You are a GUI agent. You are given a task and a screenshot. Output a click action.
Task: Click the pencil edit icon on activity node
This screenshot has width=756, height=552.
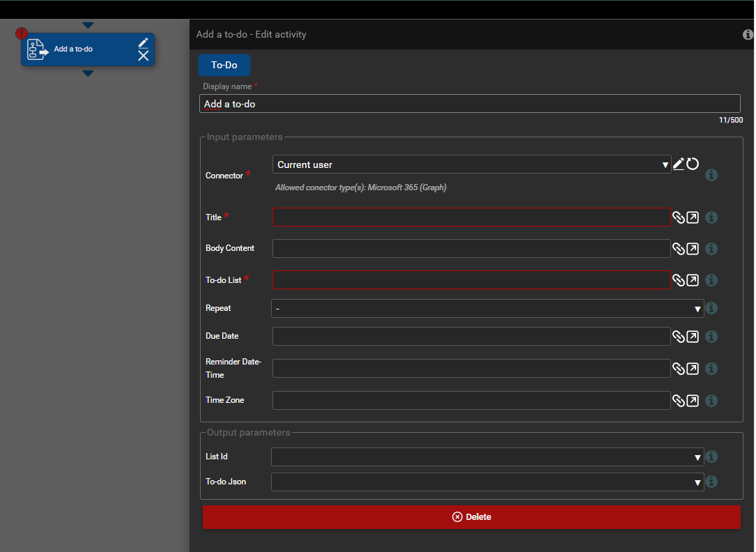pos(143,43)
